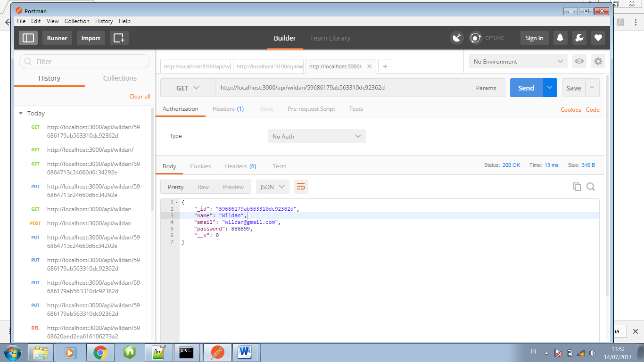Open request Headers (1) tab
This screenshot has height=362, width=644.
point(228,109)
